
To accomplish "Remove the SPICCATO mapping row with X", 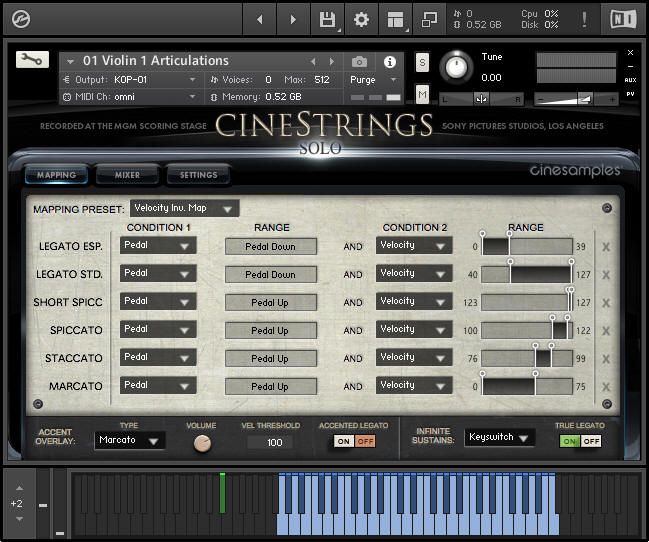I will pos(606,331).
